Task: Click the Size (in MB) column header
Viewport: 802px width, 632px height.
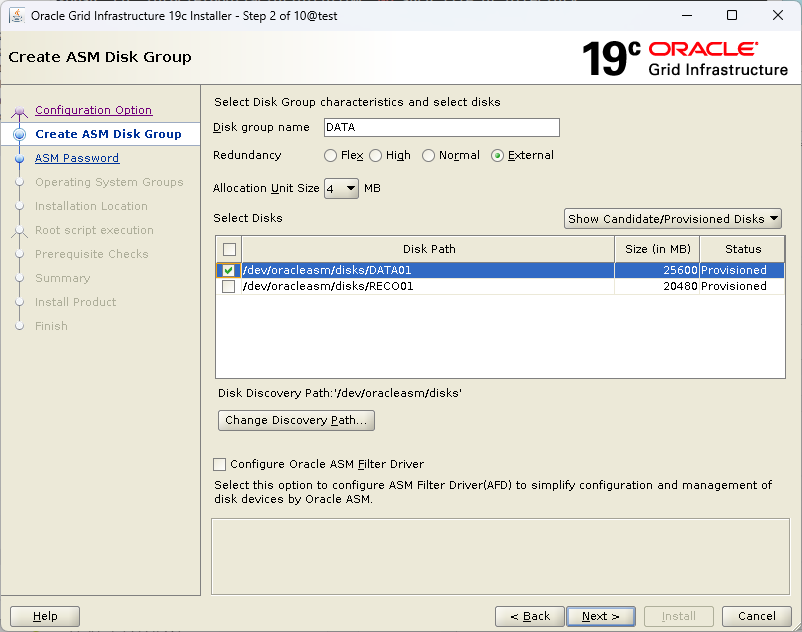Action: click(x=657, y=249)
